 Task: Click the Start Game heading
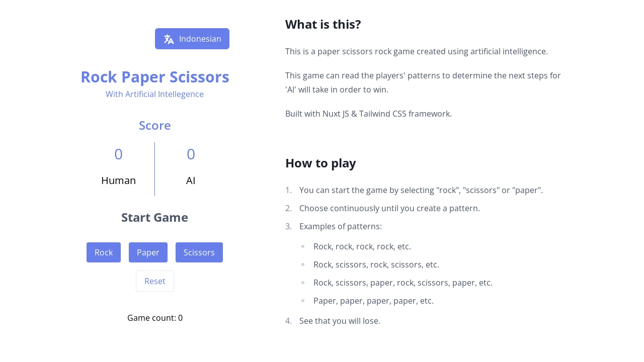coord(155,218)
